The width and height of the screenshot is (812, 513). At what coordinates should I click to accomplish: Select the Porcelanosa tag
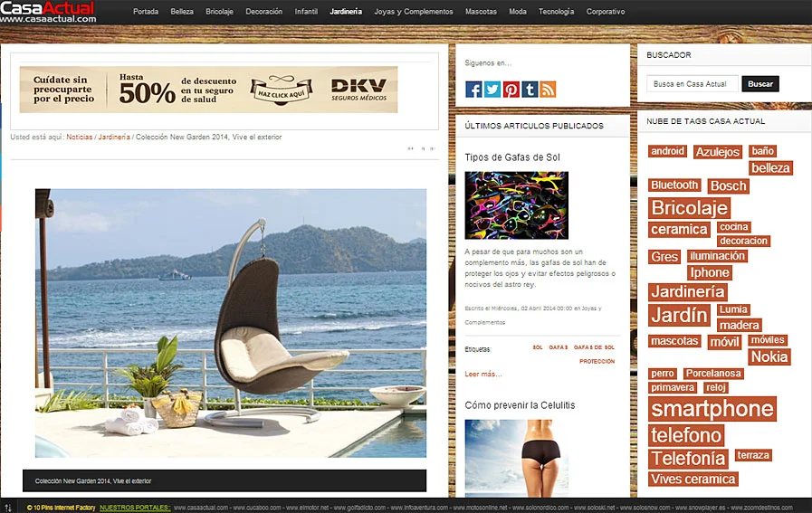(713, 374)
